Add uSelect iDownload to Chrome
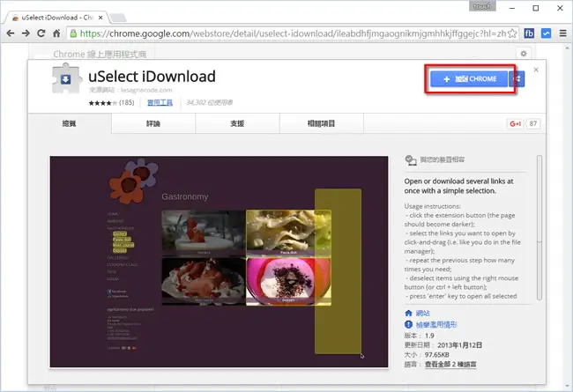This screenshot has width=573, height=392. click(x=469, y=79)
